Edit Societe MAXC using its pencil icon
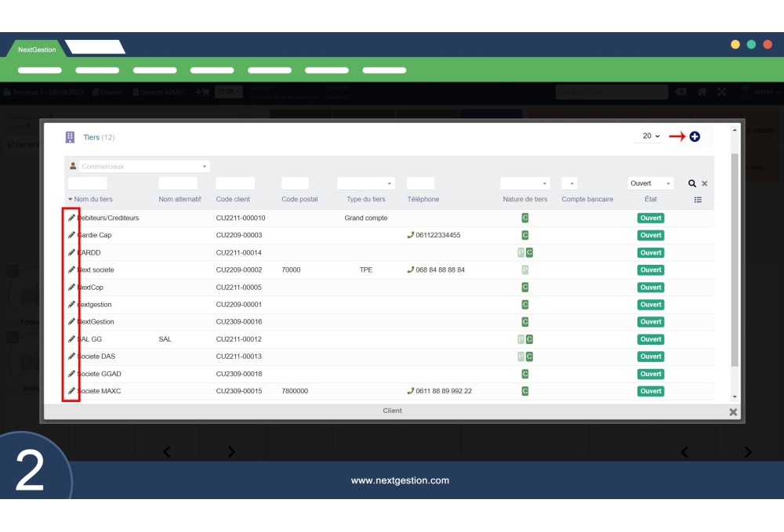The height and width of the screenshot is (532, 784). pyautogui.click(x=70, y=391)
